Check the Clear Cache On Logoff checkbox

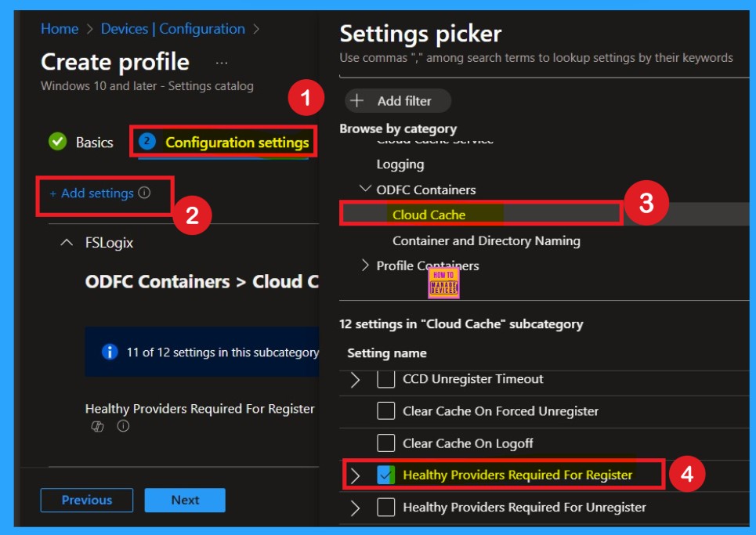(385, 443)
